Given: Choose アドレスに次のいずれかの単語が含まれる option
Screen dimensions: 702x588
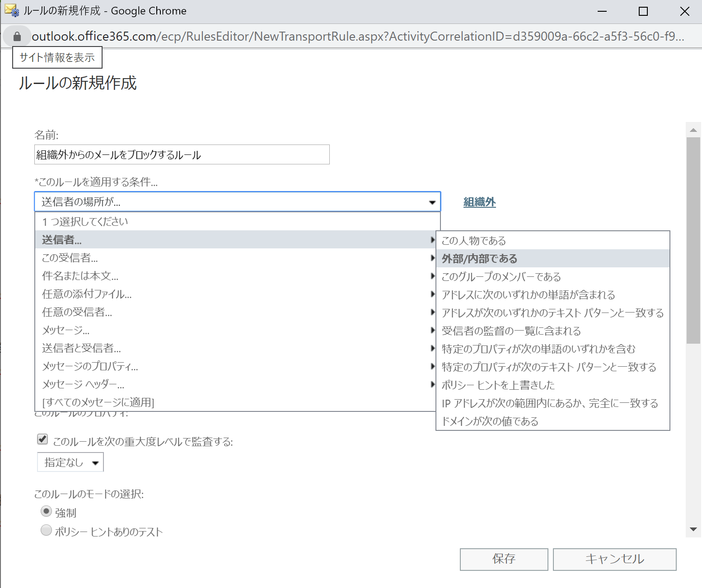Looking at the screenshot, I should click(x=552, y=294).
